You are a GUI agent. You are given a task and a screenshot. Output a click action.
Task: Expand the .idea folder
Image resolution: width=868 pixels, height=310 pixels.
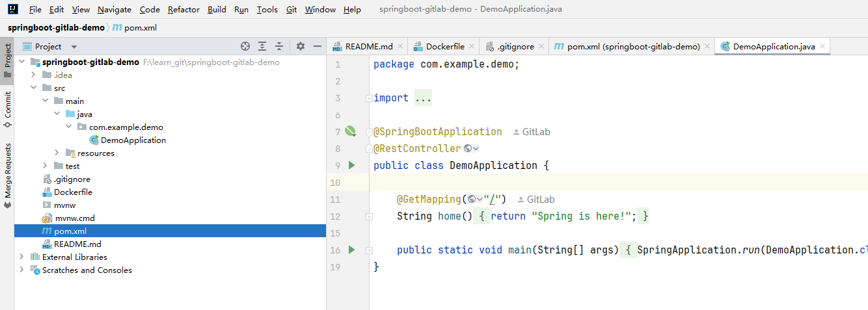tap(33, 75)
